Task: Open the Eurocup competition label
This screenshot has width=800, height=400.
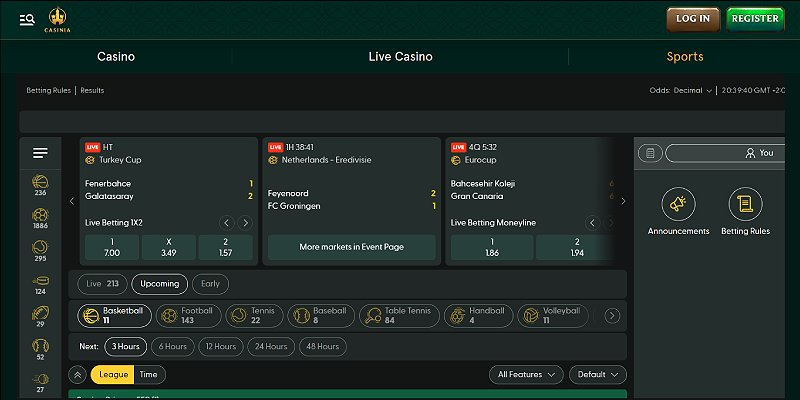Action: 481,160
